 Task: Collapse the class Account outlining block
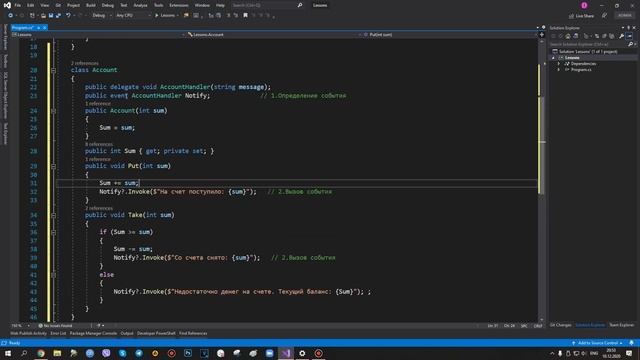pos(53,70)
